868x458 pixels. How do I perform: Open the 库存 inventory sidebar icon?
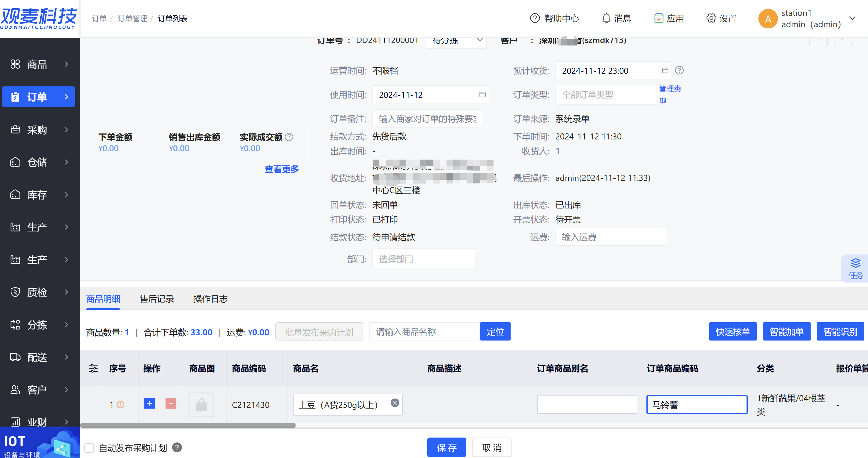pyautogui.click(x=15, y=195)
